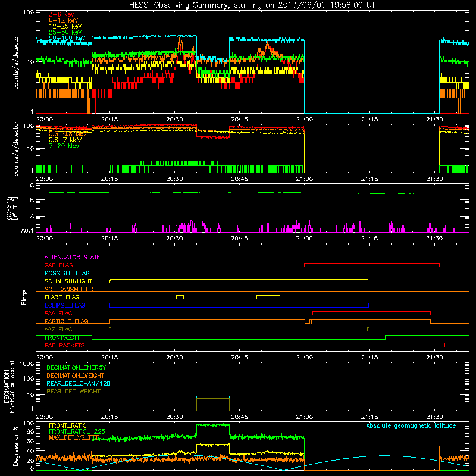
Task: Select the FRONTS_OFF flag label
Action: click(62, 337)
